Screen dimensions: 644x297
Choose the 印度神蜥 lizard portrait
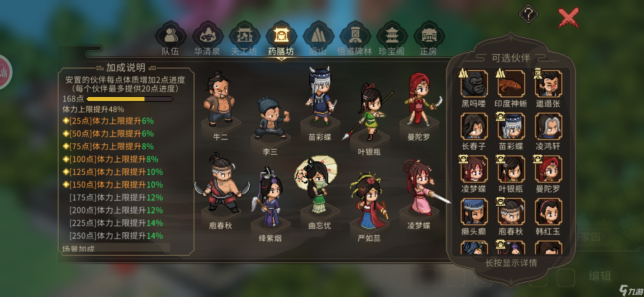click(511, 84)
